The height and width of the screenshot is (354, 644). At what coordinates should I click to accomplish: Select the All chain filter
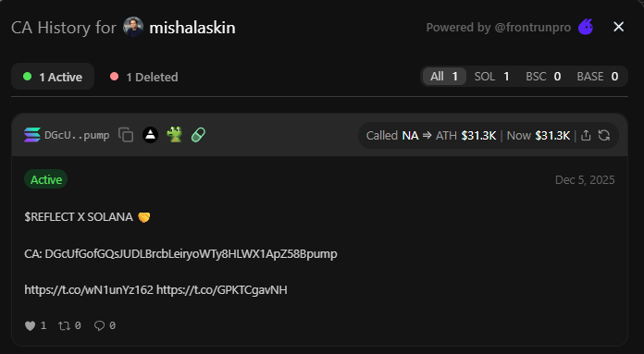click(x=444, y=77)
